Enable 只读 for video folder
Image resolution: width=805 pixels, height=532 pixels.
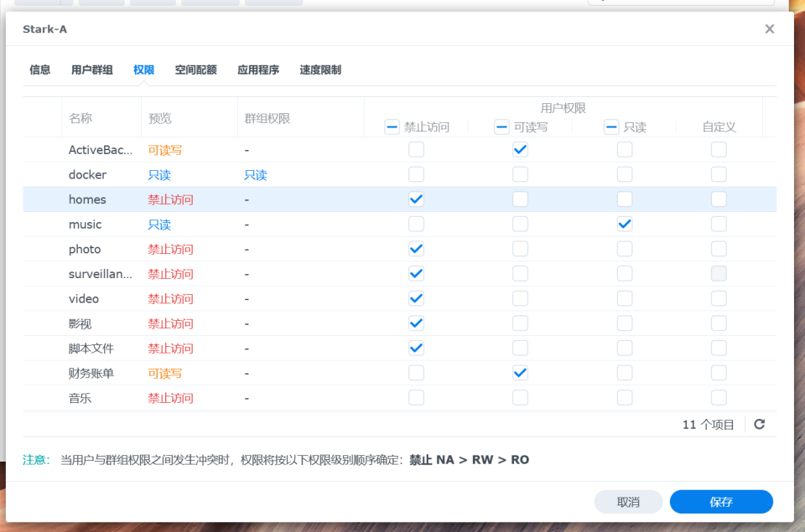[x=625, y=298]
